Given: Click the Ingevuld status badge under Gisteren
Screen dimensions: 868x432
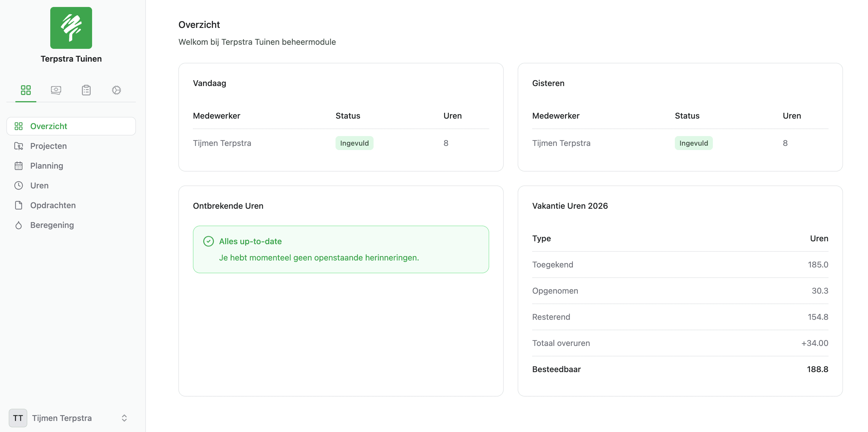Looking at the screenshot, I should pos(693,143).
